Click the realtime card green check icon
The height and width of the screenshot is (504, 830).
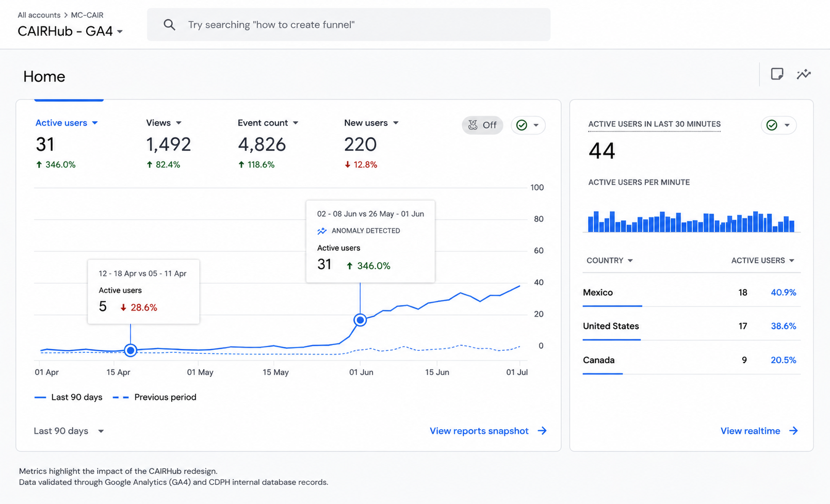(x=772, y=125)
